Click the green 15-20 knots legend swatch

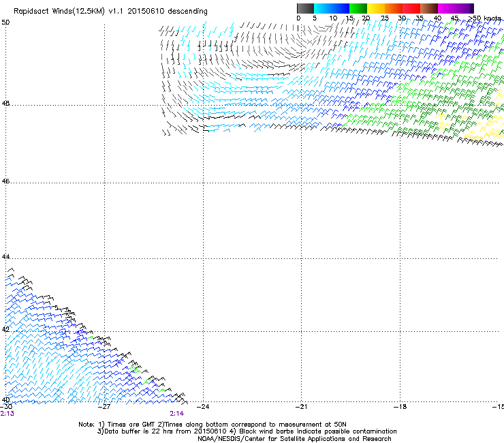point(358,8)
